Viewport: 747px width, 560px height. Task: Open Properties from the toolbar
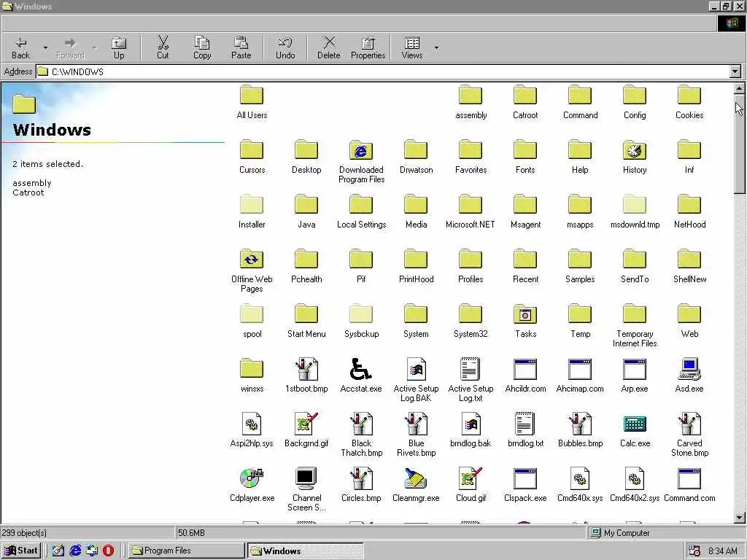[368, 48]
